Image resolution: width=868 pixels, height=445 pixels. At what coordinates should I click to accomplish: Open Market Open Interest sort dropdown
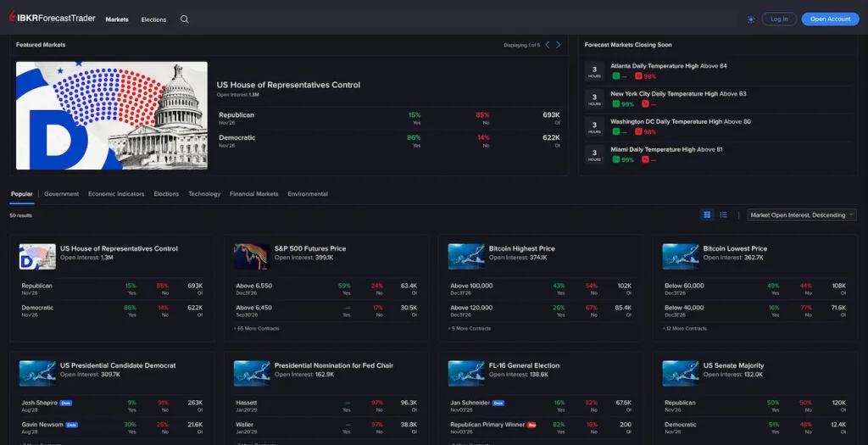802,214
